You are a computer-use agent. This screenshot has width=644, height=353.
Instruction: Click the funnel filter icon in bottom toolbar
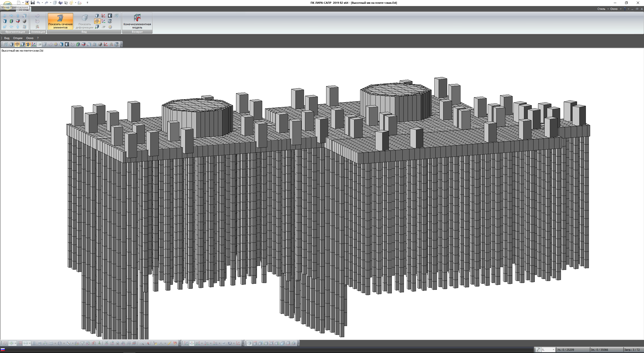[x=82, y=343]
